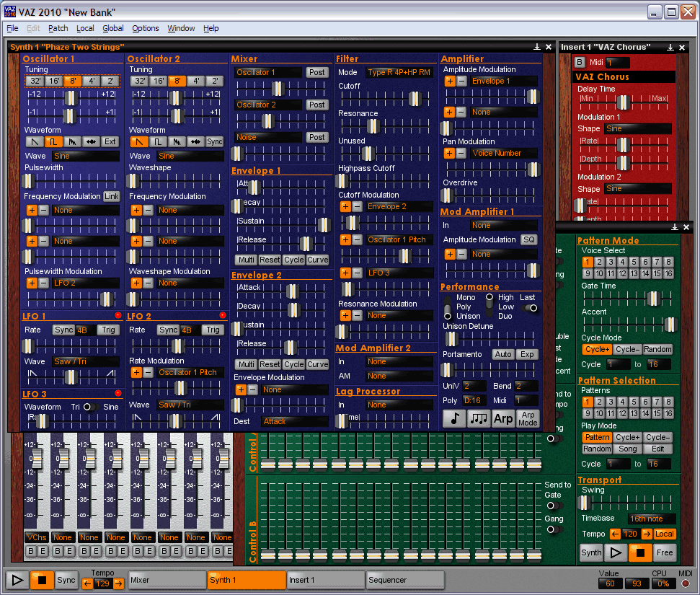Open Chorus Modulation 1 Shape Sine dropdown
700x595 pixels.
pos(637,128)
